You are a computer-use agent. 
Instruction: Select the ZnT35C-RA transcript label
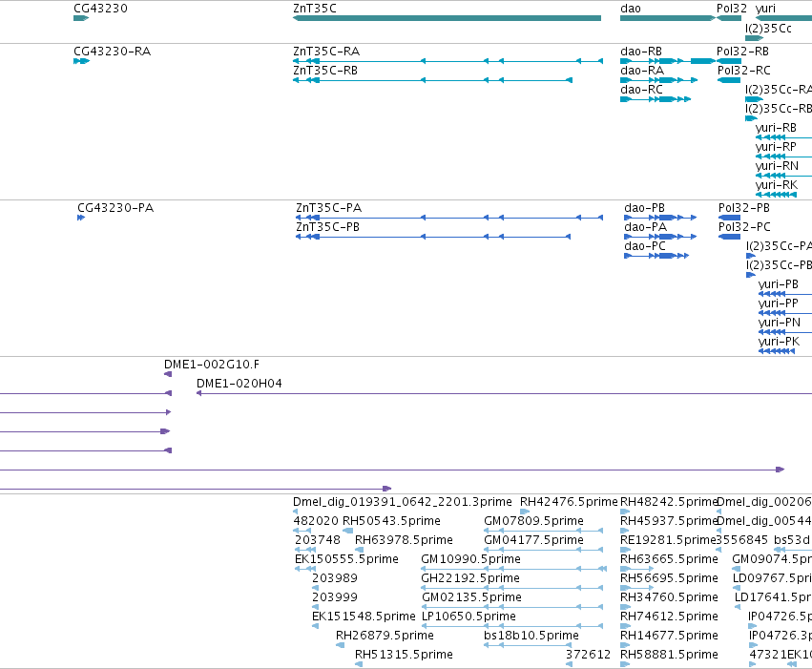click(326, 52)
